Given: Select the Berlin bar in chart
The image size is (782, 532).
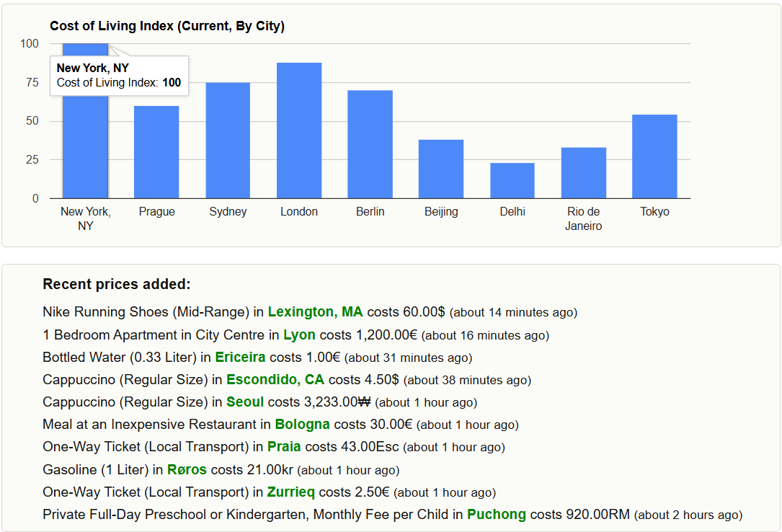Looking at the screenshot, I should [x=370, y=144].
